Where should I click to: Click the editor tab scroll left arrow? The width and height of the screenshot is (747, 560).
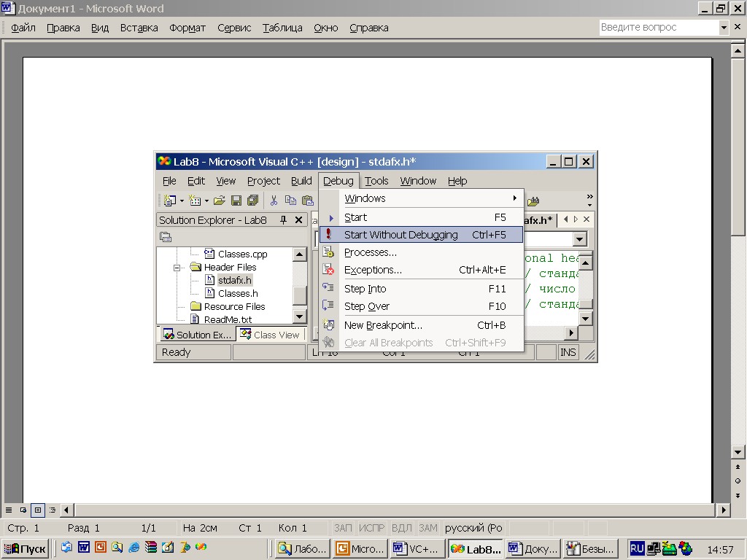[565, 219]
